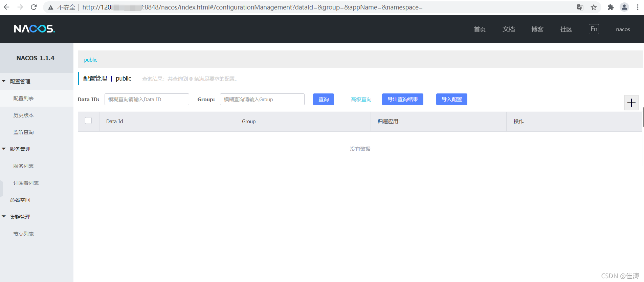
Task: Open the translate page icon
Action: click(x=580, y=7)
